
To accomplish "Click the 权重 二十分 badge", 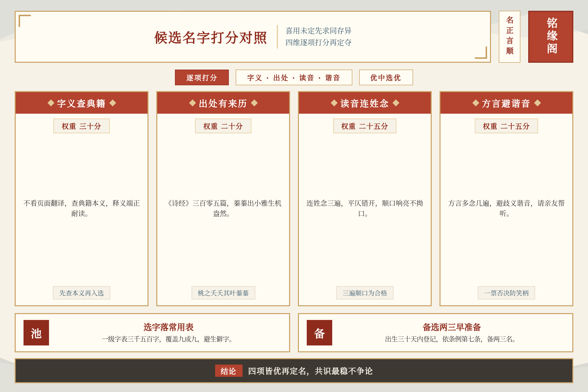I will [x=223, y=126].
